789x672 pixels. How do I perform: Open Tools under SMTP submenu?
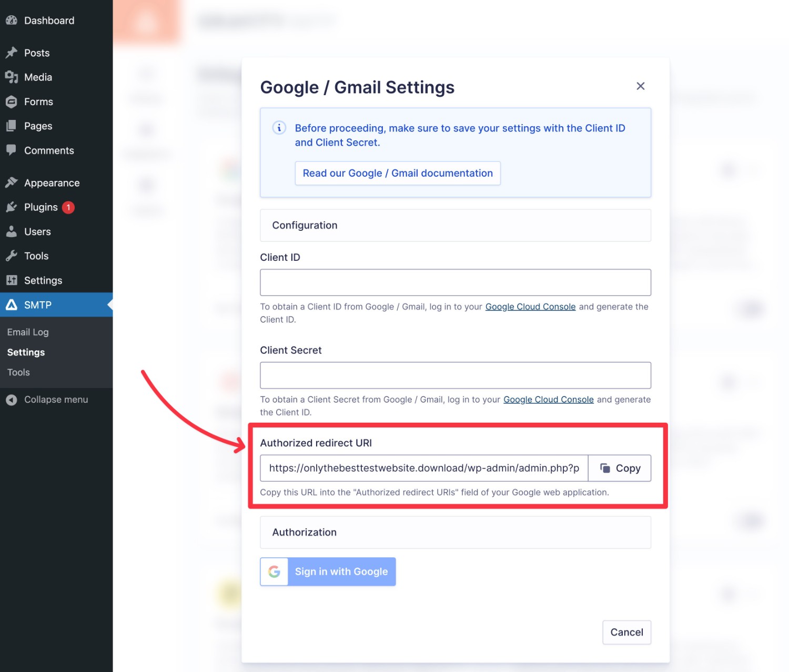[18, 372]
